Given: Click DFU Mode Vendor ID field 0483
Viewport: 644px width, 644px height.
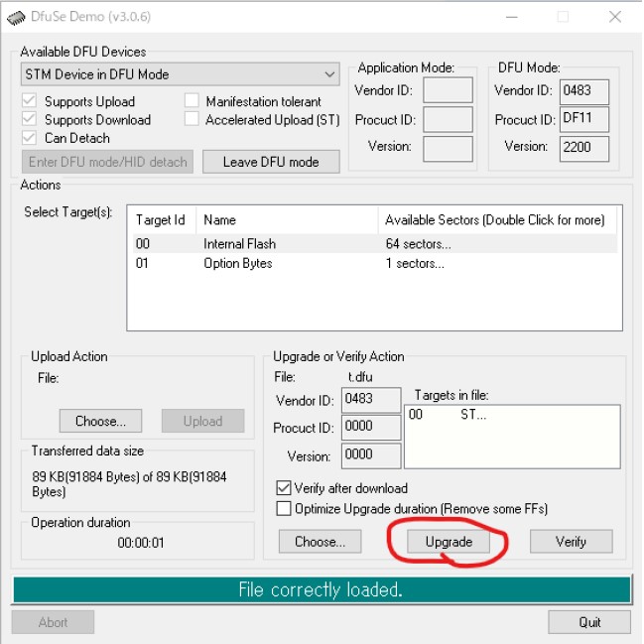Looking at the screenshot, I should [x=584, y=91].
